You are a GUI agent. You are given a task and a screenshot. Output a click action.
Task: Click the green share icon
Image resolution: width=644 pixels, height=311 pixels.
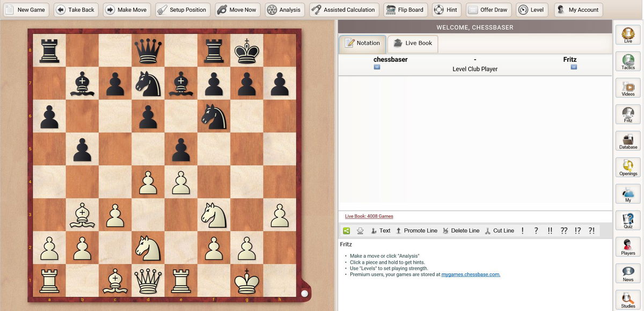346,231
